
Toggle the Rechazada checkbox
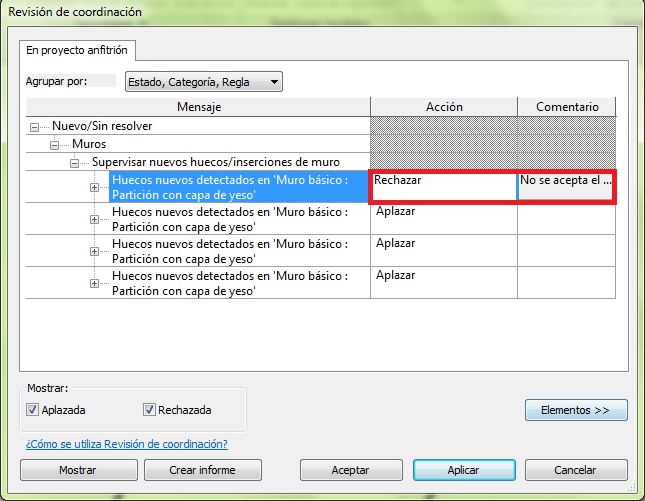tap(149, 410)
